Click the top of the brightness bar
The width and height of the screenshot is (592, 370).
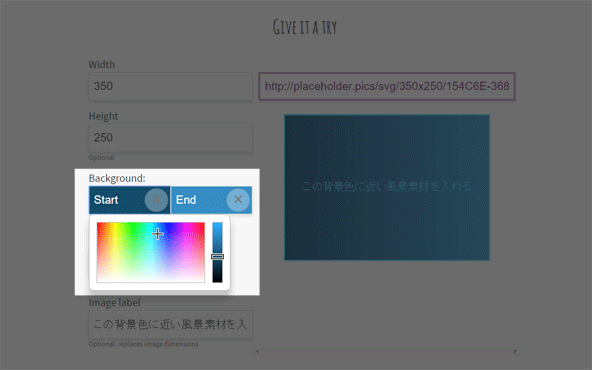tap(217, 225)
